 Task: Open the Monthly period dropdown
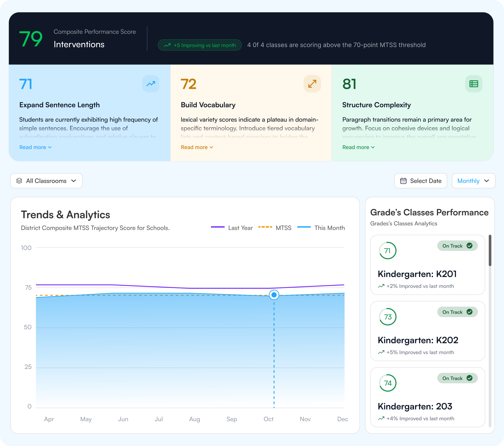click(474, 181)
